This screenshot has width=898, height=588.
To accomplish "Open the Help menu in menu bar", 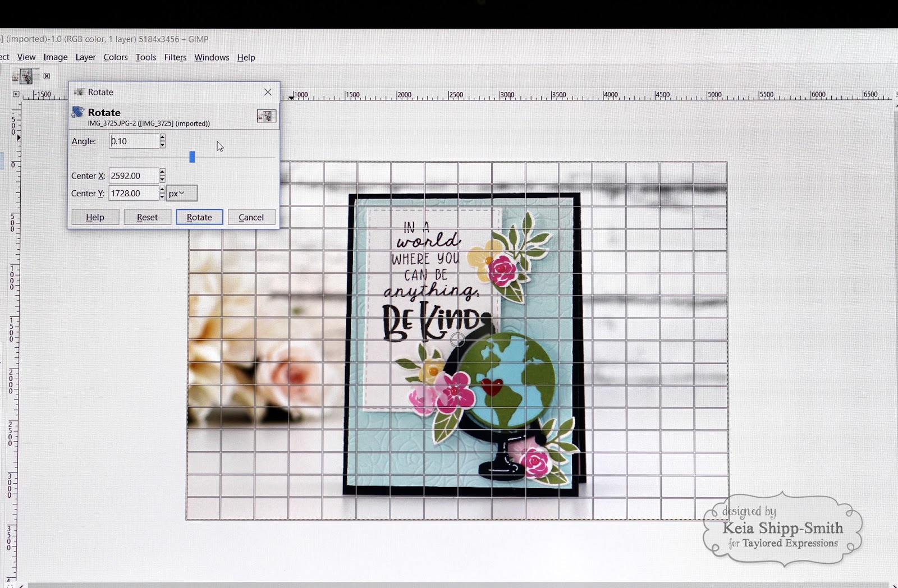I will 246,57.
